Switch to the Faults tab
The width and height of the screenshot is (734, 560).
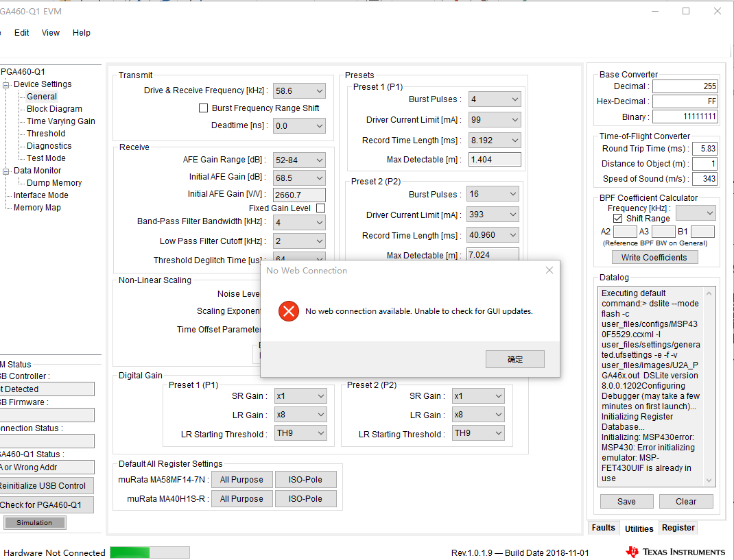pyautogui.click(x=604, y=528)
